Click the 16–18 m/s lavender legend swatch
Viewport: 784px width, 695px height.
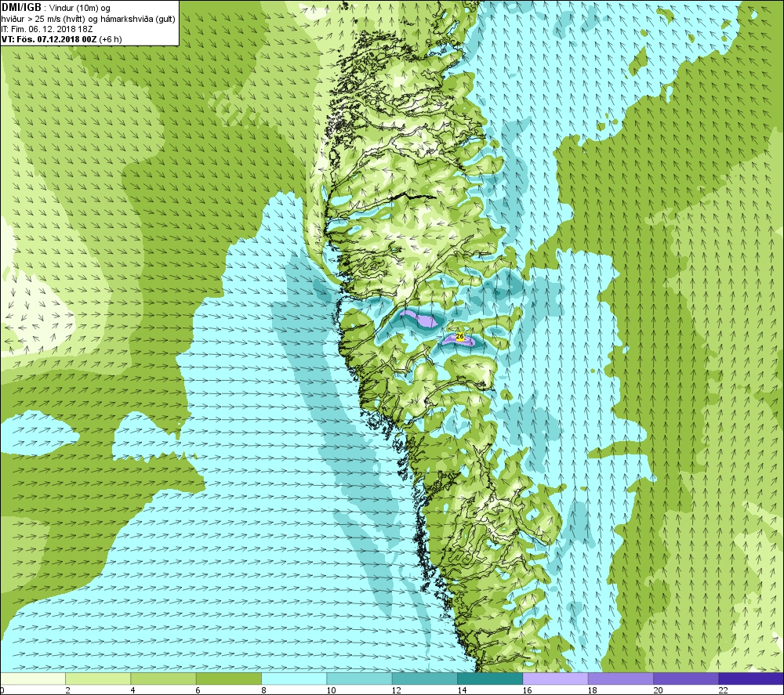556,679
